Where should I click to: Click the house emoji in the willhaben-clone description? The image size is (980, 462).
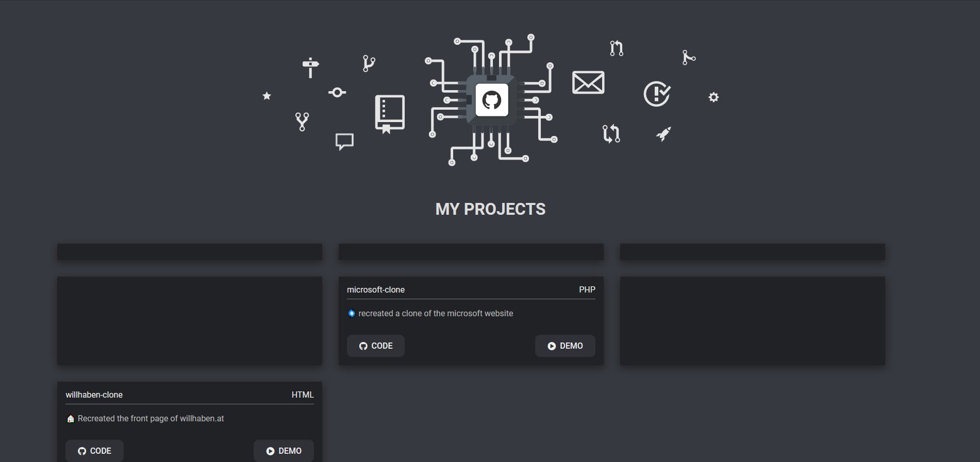click(71, 419)
